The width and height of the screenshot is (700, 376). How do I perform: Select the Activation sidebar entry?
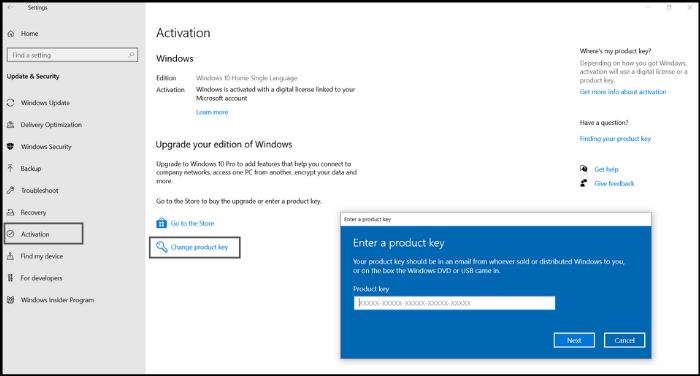(x=44, y=234)
